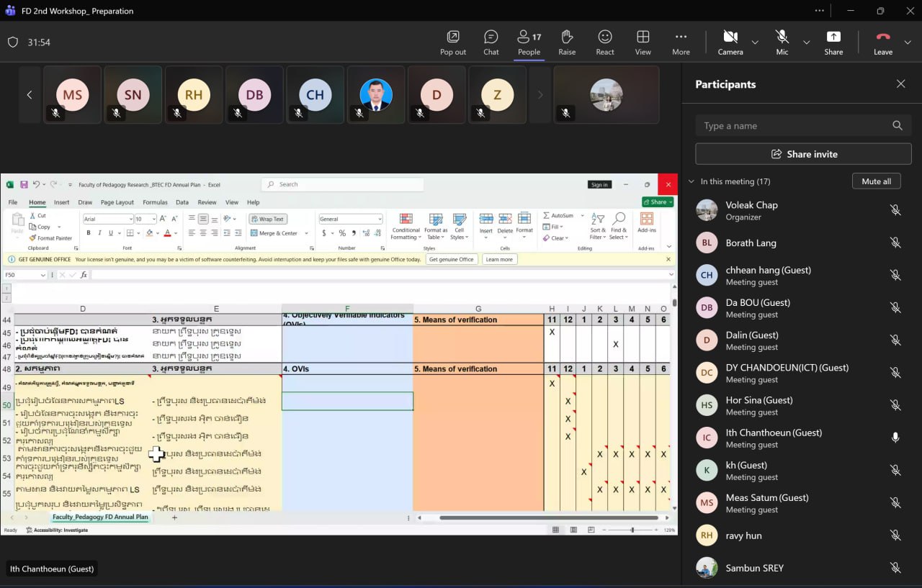922x588 pixels.
Task: Click the Share invite button
Action: (x=803, y=154)
